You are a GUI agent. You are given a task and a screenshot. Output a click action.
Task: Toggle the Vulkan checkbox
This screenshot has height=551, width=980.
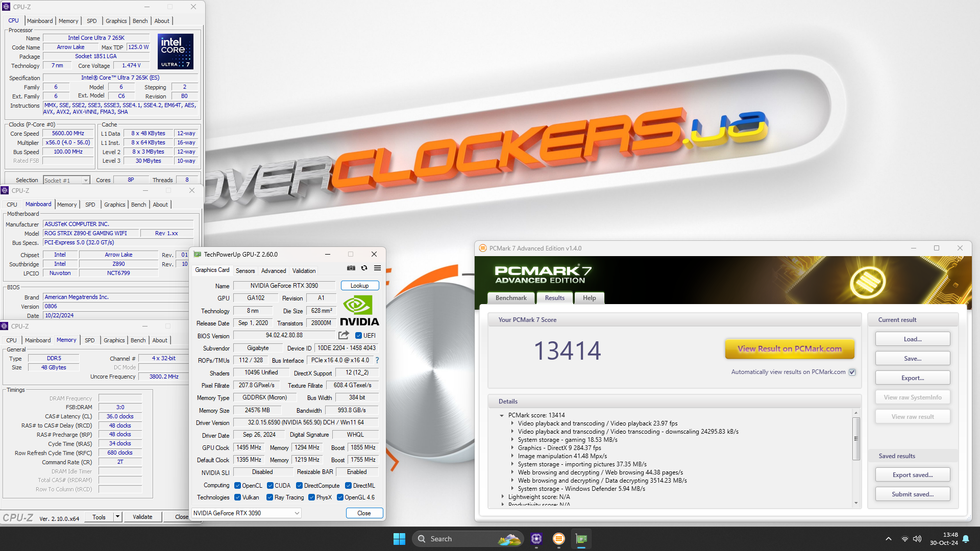point(237,497)
